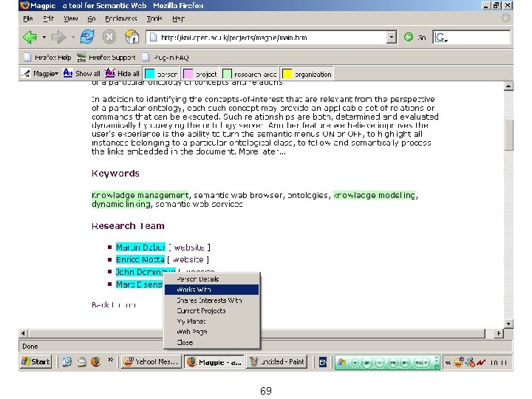Image resolution: width=532 pixels, height=399 pixels.
Task: Click the first quick launch icon
Action: tap(67, 362)
